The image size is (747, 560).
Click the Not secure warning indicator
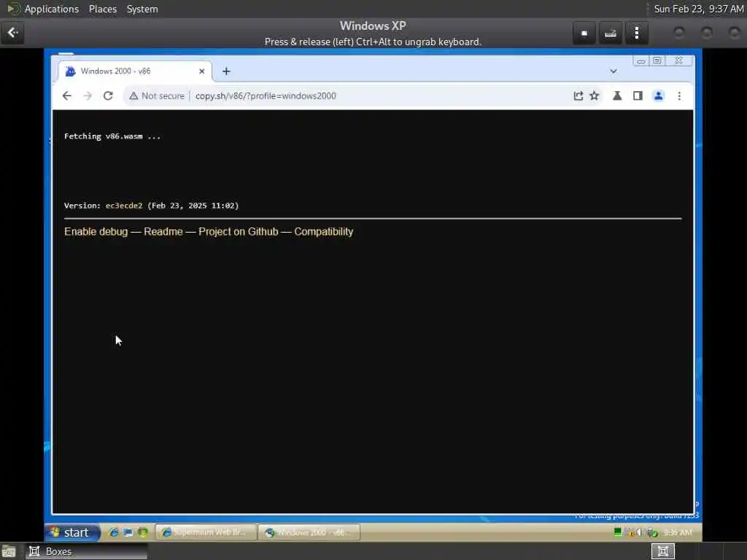157,96
